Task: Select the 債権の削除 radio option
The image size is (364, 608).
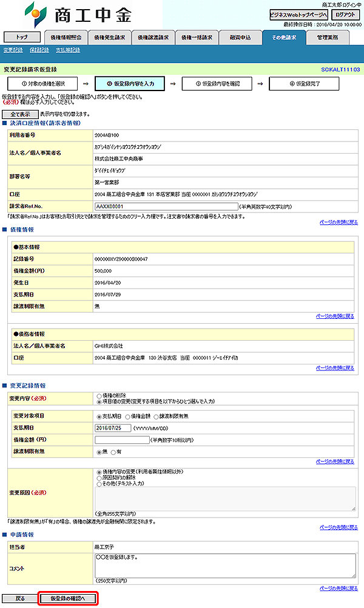Action: 99,396
